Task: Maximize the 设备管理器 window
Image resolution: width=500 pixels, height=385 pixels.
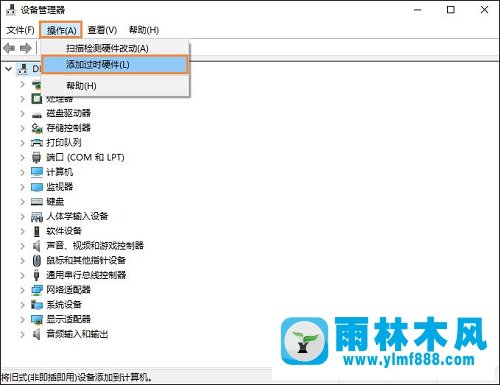Action: pyautogui.click(x=451, y=10)
